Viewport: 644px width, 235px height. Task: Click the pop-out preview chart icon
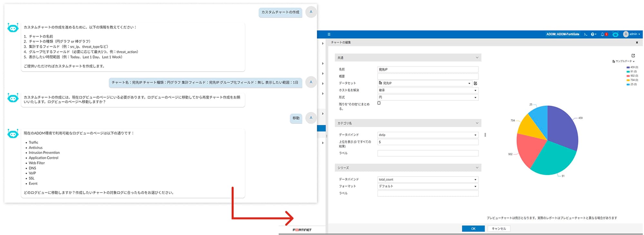pyautogui.click(x=633, y=56)
